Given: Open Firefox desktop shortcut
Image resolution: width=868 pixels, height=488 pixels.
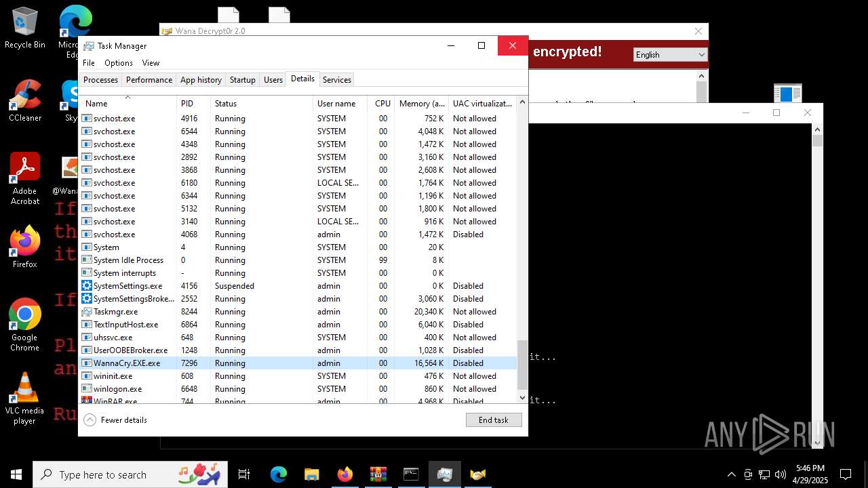Looking at the screenshot, I should [x=24, y=247].
